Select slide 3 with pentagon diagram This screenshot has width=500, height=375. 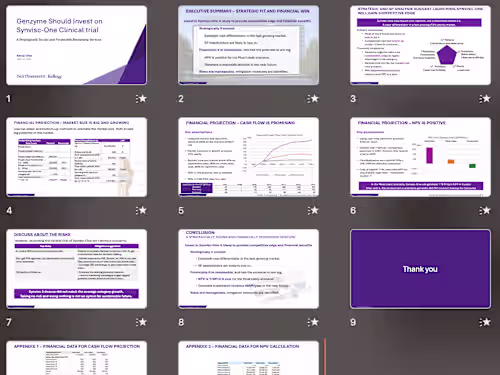tap(420, 45)
